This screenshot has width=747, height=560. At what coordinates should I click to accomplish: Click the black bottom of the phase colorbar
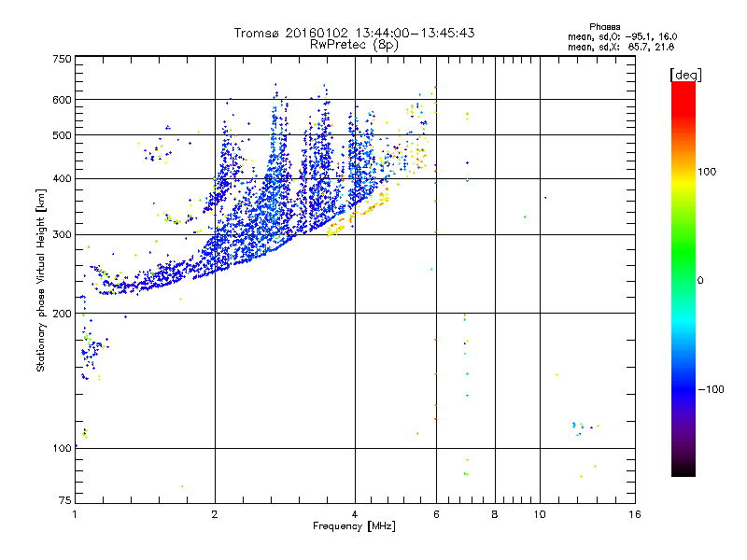pos(684,469)
